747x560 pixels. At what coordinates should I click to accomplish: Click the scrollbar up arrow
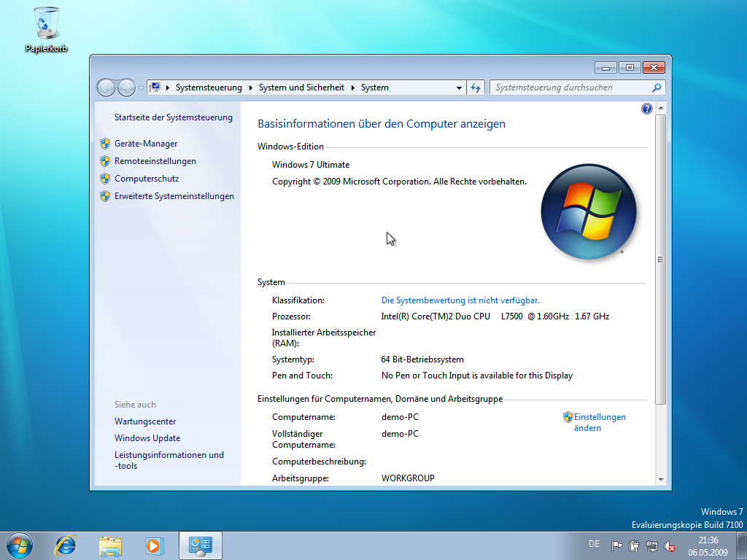661,108
